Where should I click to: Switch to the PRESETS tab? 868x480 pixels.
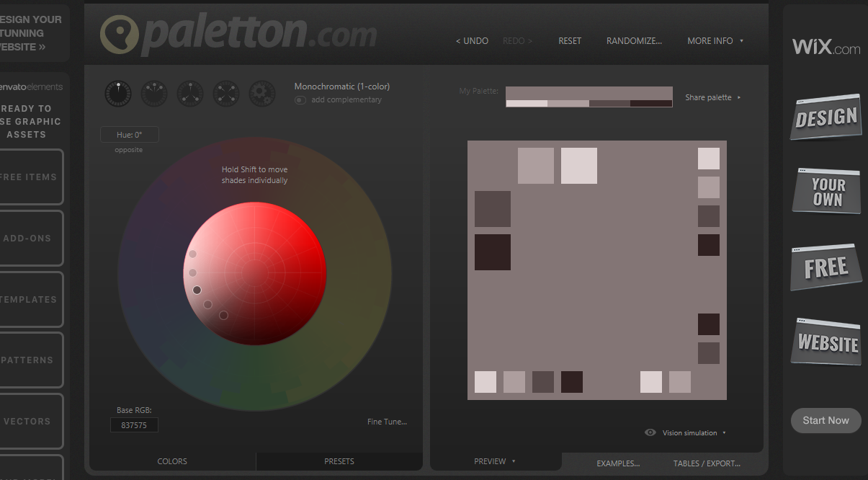click(x=339, y=461)
